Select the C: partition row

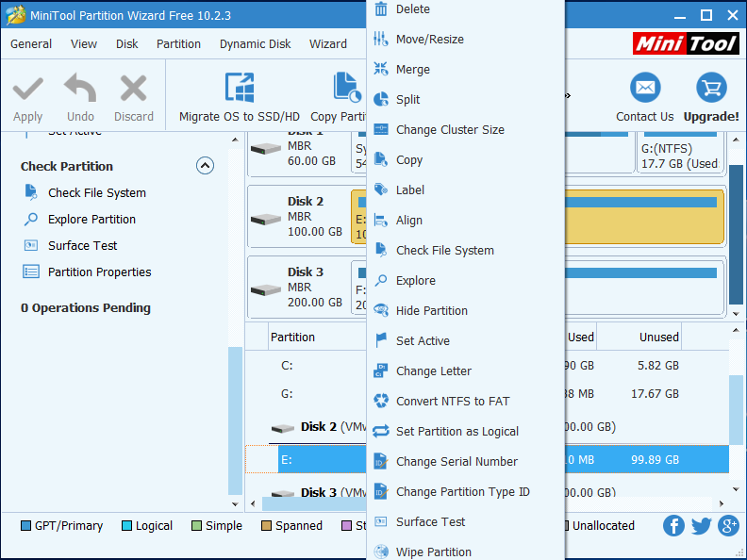point(487,365)
